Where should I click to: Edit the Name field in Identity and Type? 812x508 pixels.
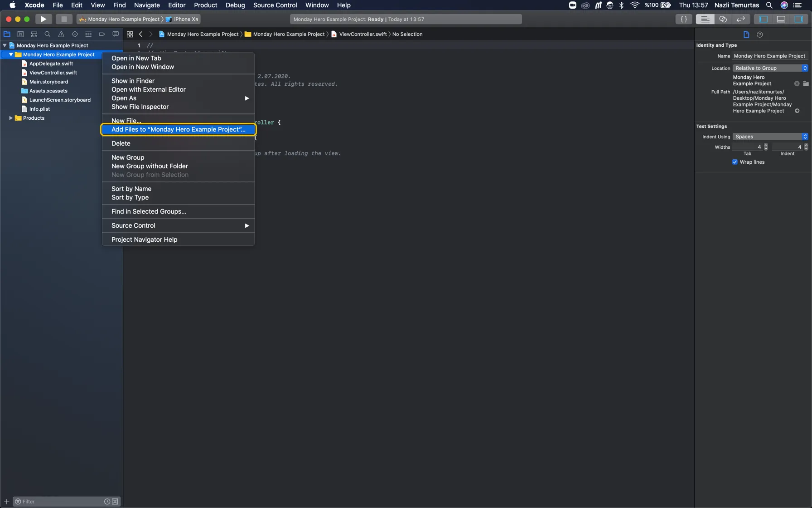click(770, 56)
